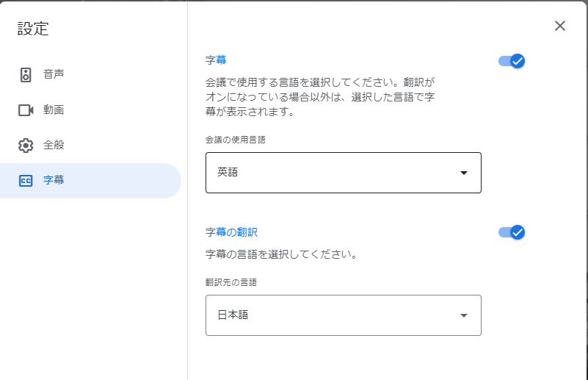This screenshot has height=380, width=588.
Task: Click the blue 字幕 section heading
Action: tap(216, 60)
